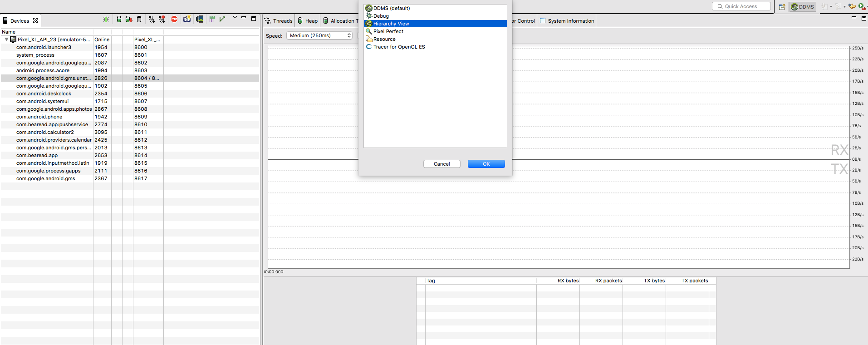Select Resource perspective in the list

[435, 39]
